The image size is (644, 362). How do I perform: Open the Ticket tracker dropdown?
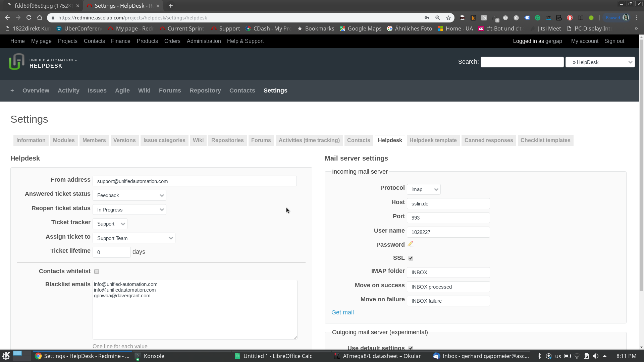[110, 224]
